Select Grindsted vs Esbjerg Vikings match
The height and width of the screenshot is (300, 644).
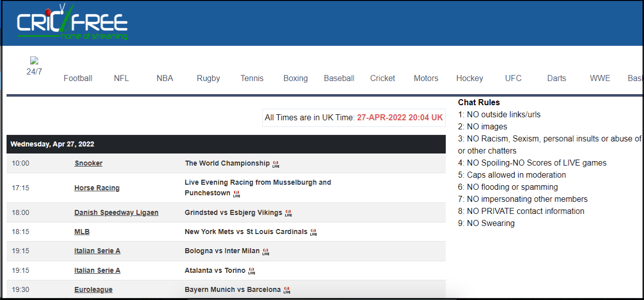point(233,212)
